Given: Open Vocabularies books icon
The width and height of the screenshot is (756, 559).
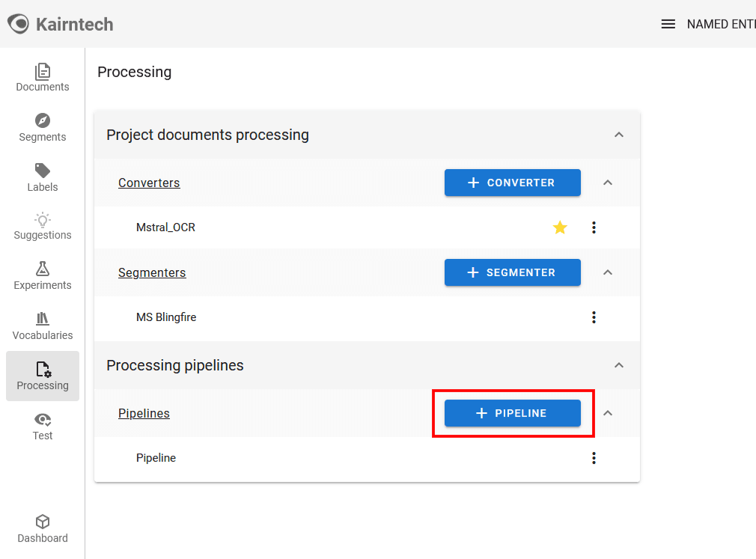Looking at the screenshot, I should coord(43,319).
